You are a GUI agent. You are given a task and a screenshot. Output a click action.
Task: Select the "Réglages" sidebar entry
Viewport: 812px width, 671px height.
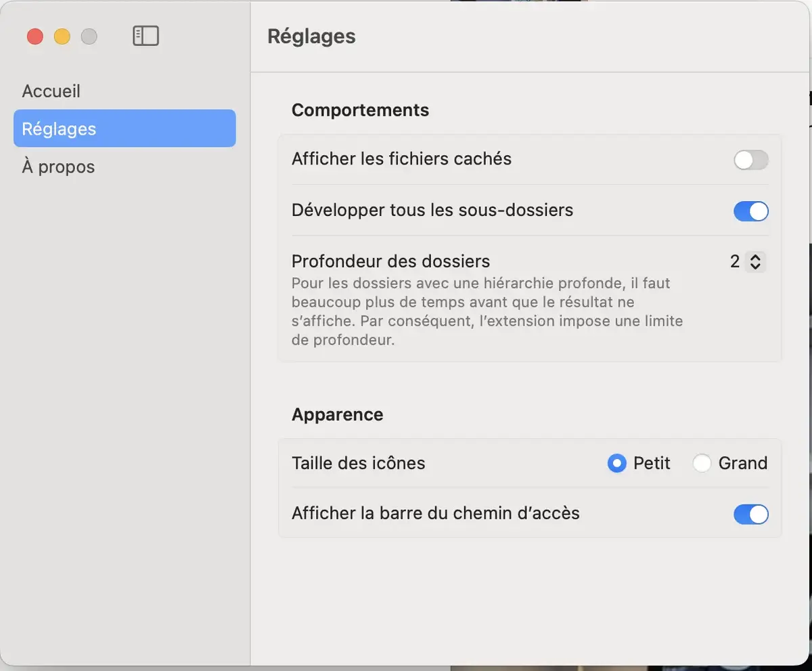(58, 128)
